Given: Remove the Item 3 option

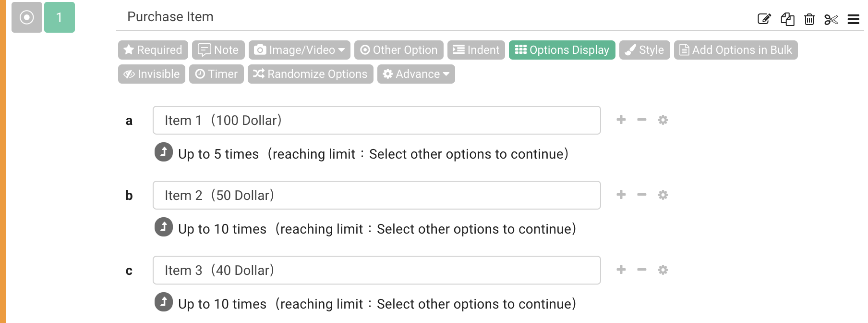Looking at the screenshot, I should 642,270.
